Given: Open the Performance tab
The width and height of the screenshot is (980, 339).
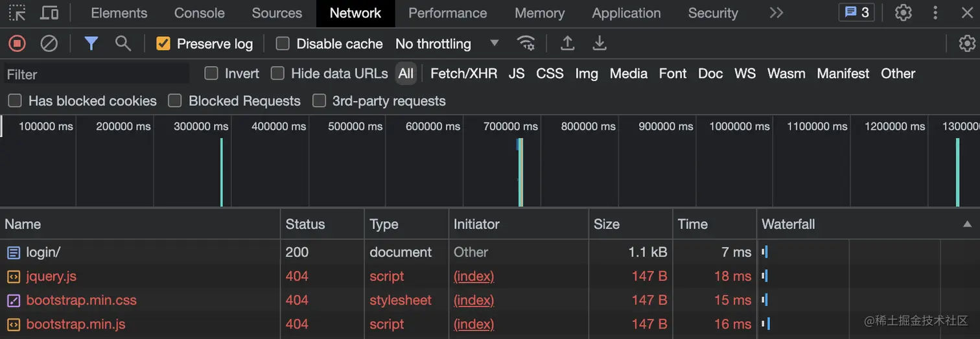Looking at the screenshot, I should (447, 13).
